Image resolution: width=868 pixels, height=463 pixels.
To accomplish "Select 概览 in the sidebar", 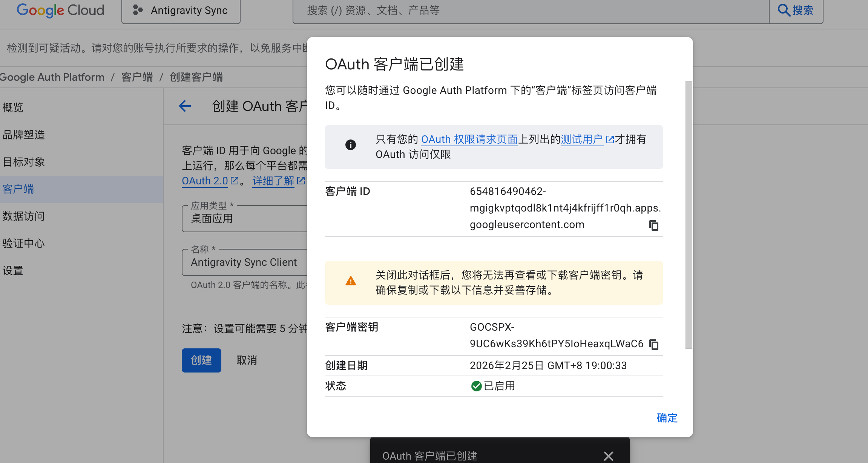I will [x=13, y=108].
